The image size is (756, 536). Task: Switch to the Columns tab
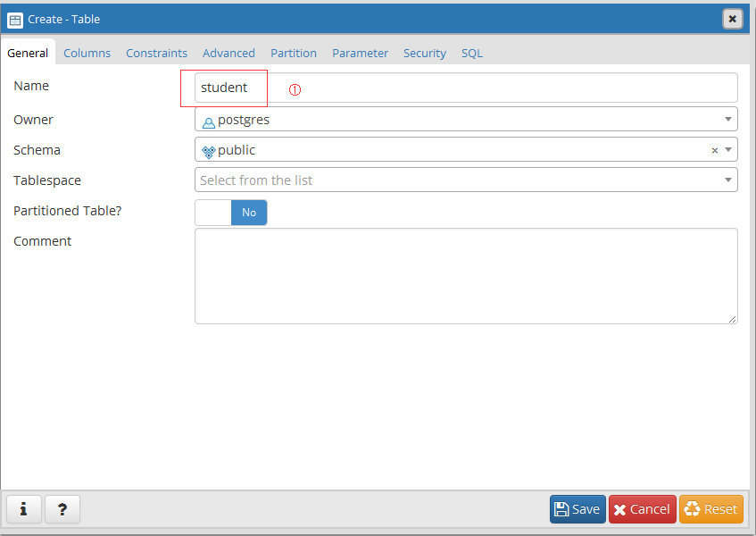point(87,53)
